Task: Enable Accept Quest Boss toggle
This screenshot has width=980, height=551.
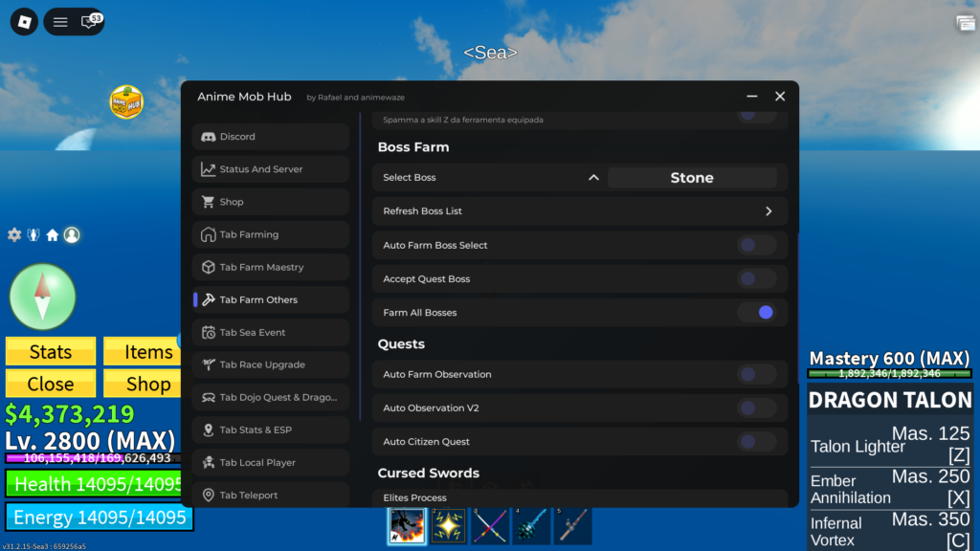Action: pos(756,278)
